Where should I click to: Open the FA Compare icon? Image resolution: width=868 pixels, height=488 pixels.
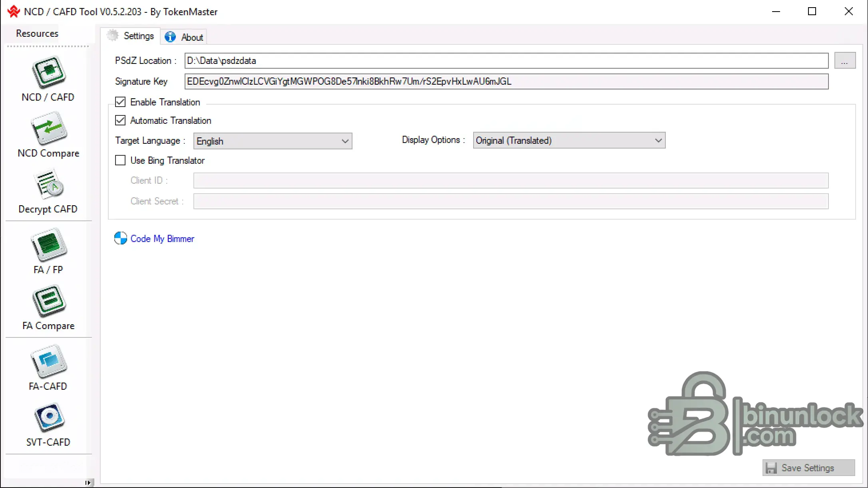coord(48,301)
